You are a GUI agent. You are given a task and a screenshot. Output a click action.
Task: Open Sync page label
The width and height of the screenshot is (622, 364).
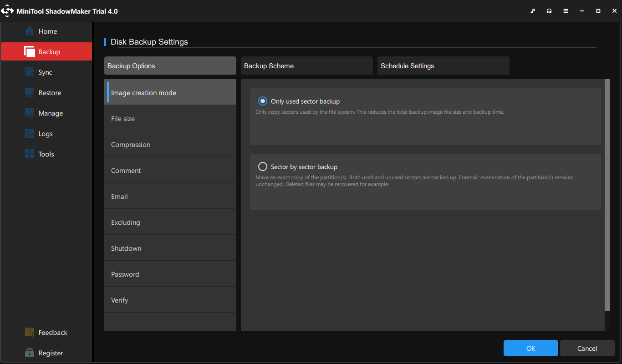[x=46, y=72]
